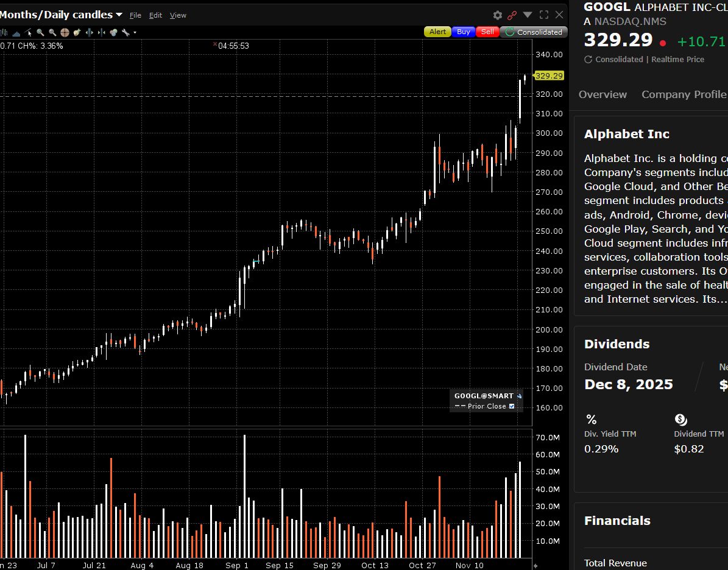Click the $0.82 Dividend TTM value
The width and height of the screenshot is (728, 570).
coord(689,449)
